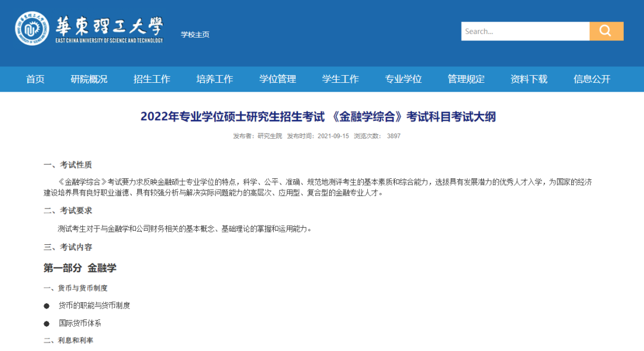Viewport: 644px width, 351px height.
Task: Open the 专业学位 menu item
Action: tap(403, 79)
